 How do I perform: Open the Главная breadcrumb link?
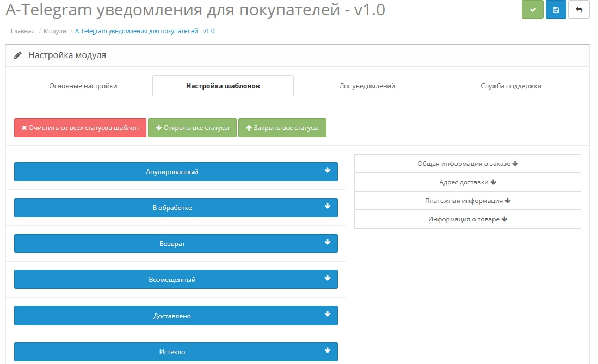(x=22, y=31)
